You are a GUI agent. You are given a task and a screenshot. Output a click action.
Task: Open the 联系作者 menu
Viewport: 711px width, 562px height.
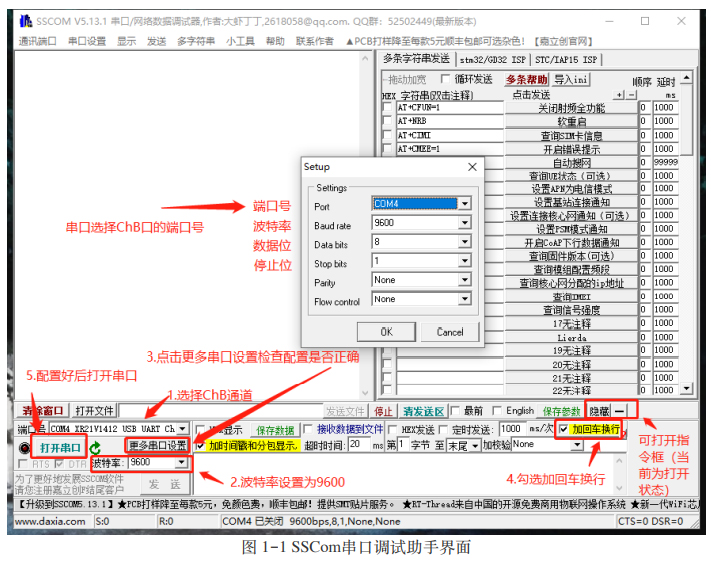click(x=315, y=41)
